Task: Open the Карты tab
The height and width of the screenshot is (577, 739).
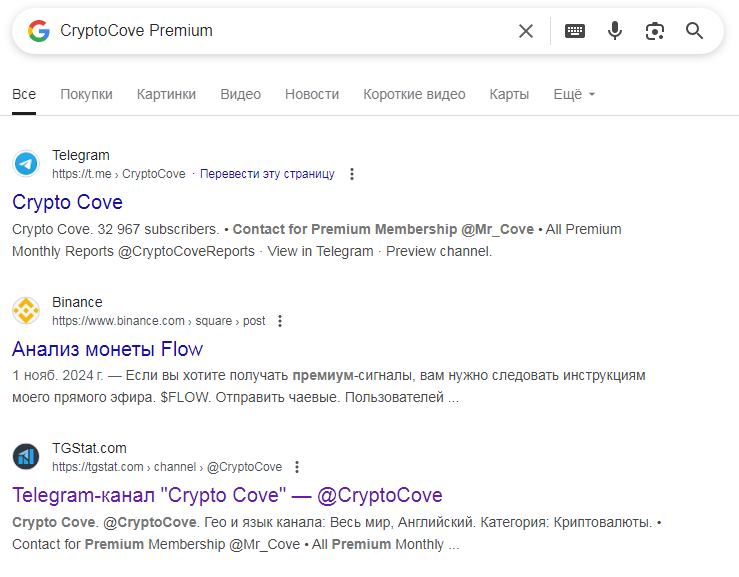Action: tap(509, 94)
